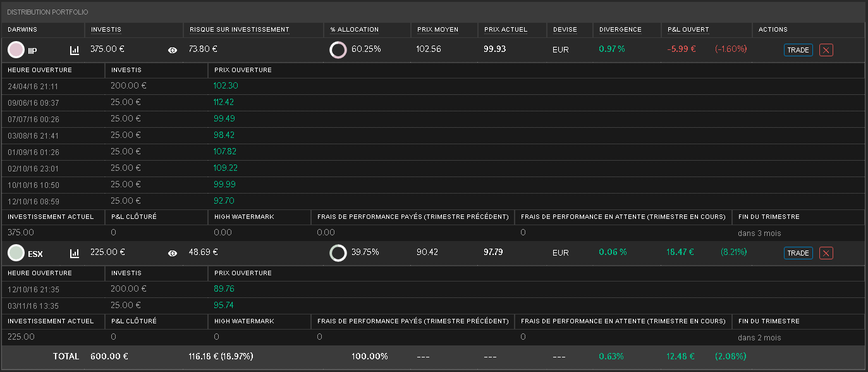Click the % ALLOCATION column header
The image size is (868, 372).
[x=354, y=30]
